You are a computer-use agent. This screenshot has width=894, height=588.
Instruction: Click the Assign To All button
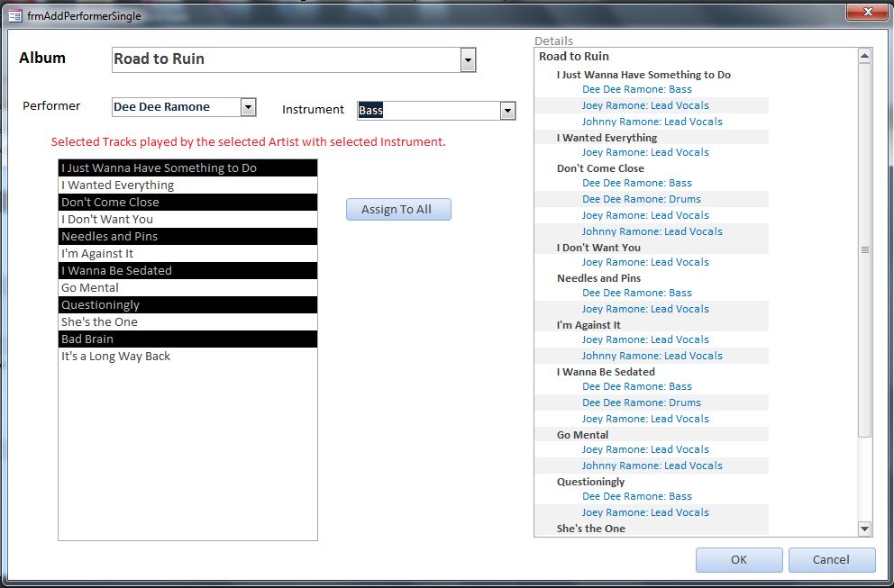tap(398, 209)
